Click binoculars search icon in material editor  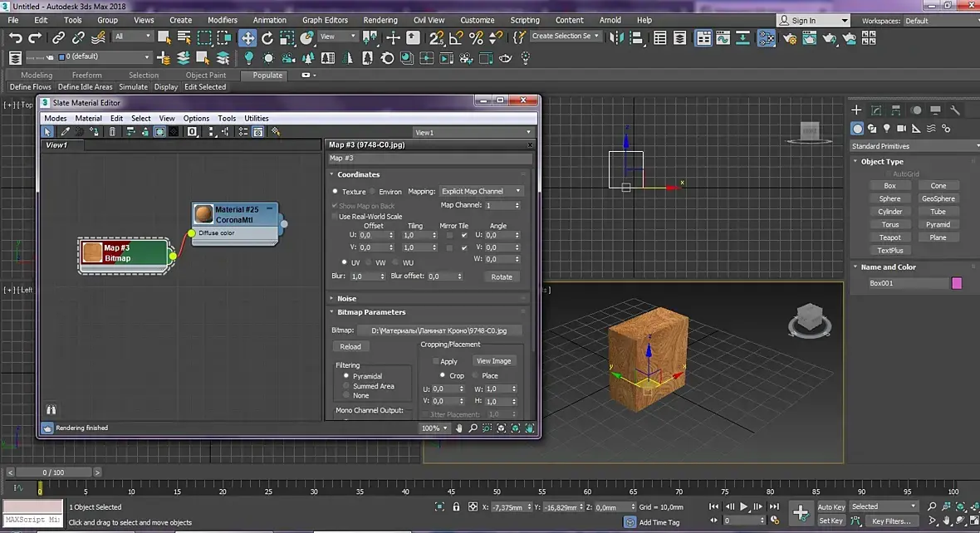coord(51,409)
